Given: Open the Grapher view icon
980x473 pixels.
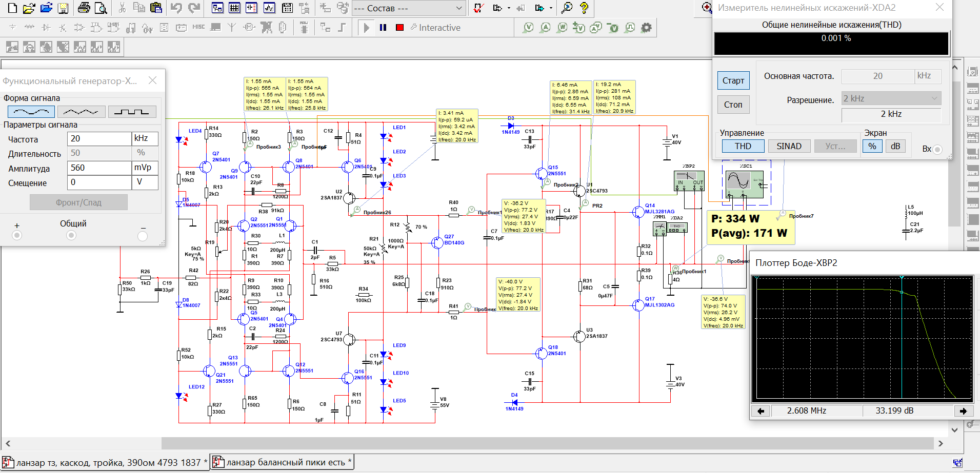Looking at the screenshot, I should pyautogui.click(x=269, y=8).
